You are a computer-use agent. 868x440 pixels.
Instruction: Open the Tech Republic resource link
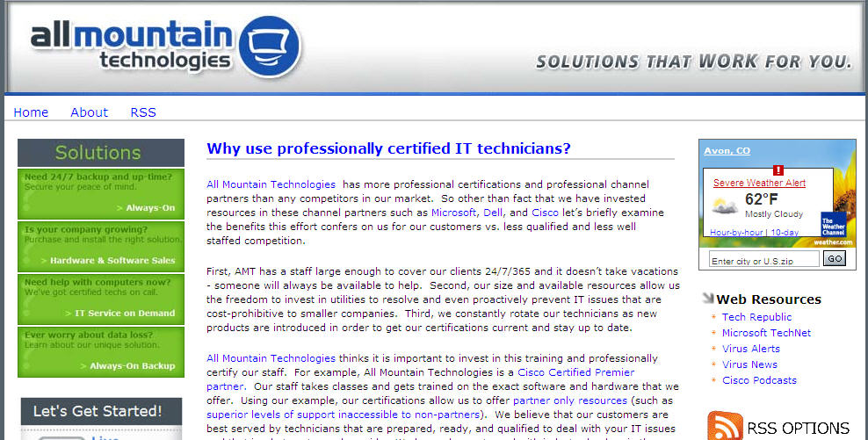point(756,317)
